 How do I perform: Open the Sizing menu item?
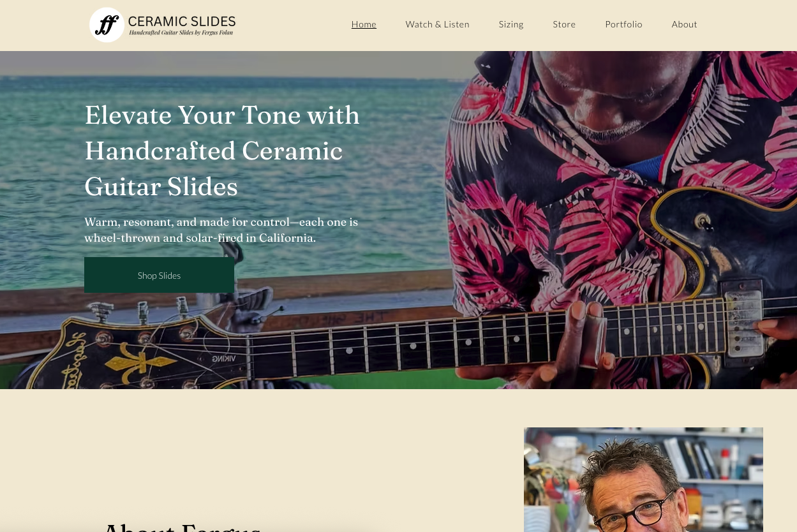pyautogui.click(x=511, y=24)
